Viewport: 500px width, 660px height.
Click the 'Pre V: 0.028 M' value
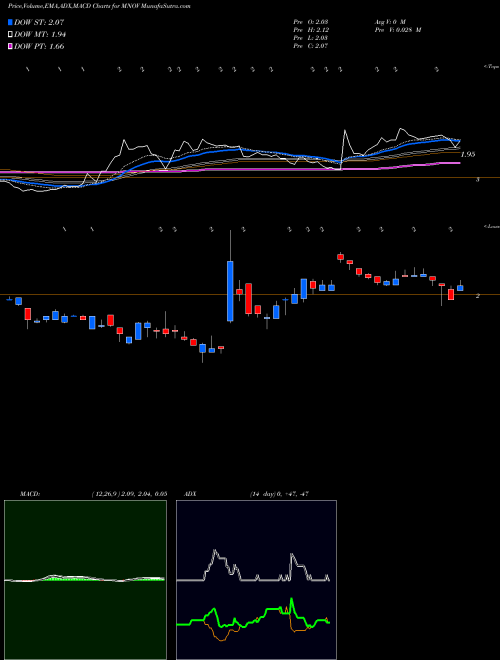coord(397,30)
